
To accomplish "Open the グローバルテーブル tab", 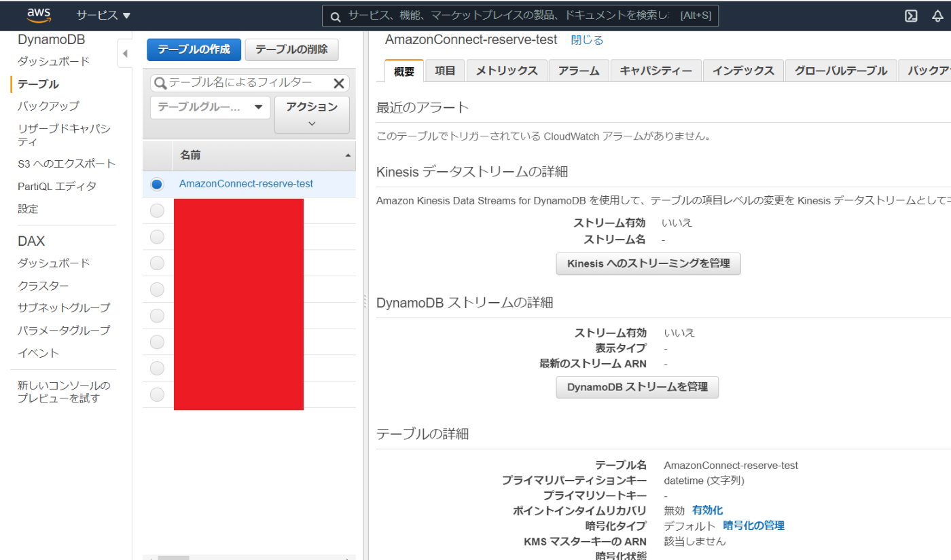I will click(x=841, y=71).
